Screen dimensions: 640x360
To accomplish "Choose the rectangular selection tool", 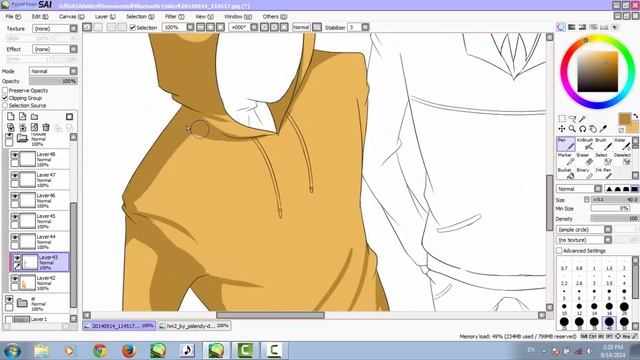I will pos(562,118).
